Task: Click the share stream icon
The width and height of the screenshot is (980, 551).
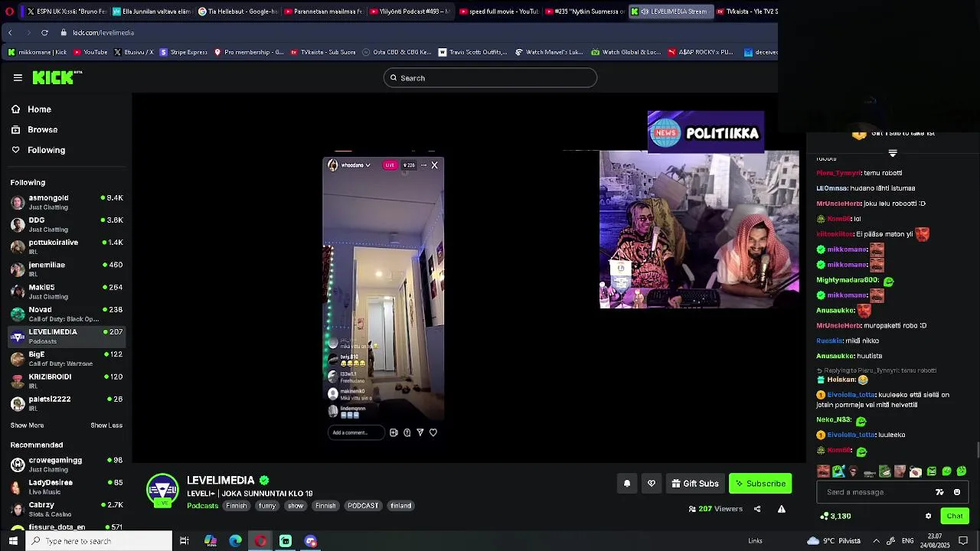Action: click(757, 509)
